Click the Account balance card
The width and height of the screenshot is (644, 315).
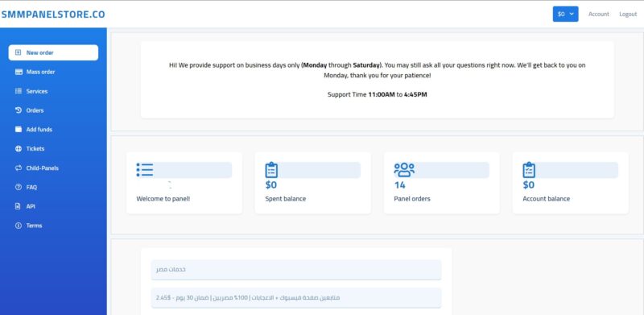571,183
